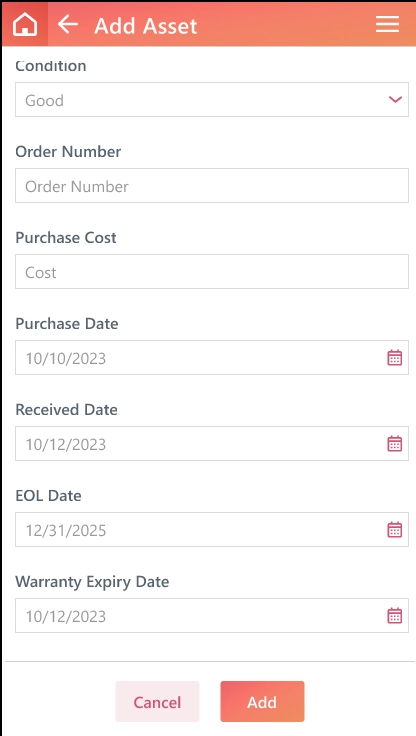The width and height of the screenshot is (416, 736).
Task: Open the Received Date calendar picker
Action: [394, 444]
